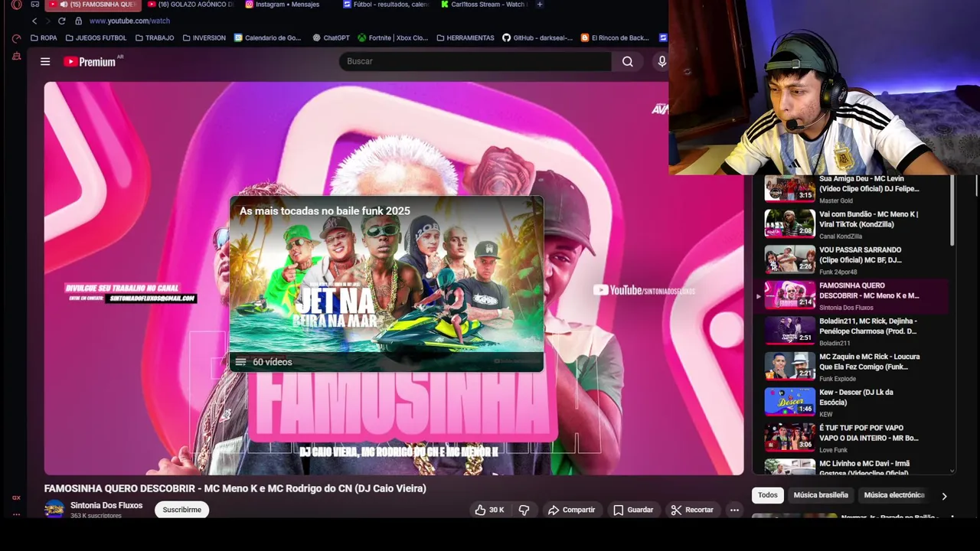
Task: Open the tab islands icon beside Opera logo
Action: coord(34,5)
